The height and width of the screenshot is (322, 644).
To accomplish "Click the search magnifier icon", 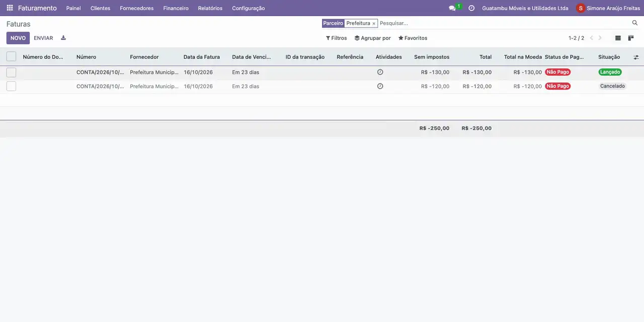I will coord(635,23).
